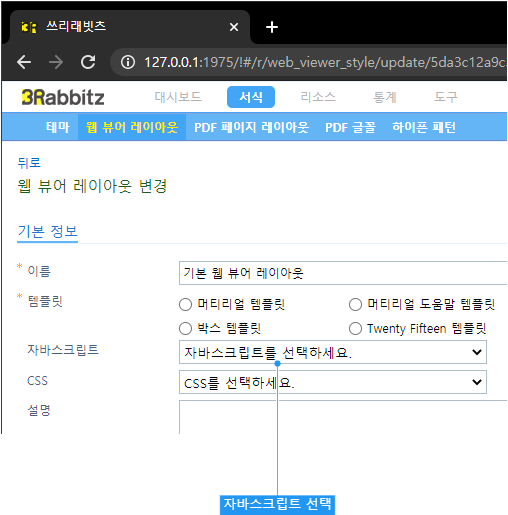Open the 리소스 top menu
The height and width of the screenshot is (515, 508).
coord(318,97)
